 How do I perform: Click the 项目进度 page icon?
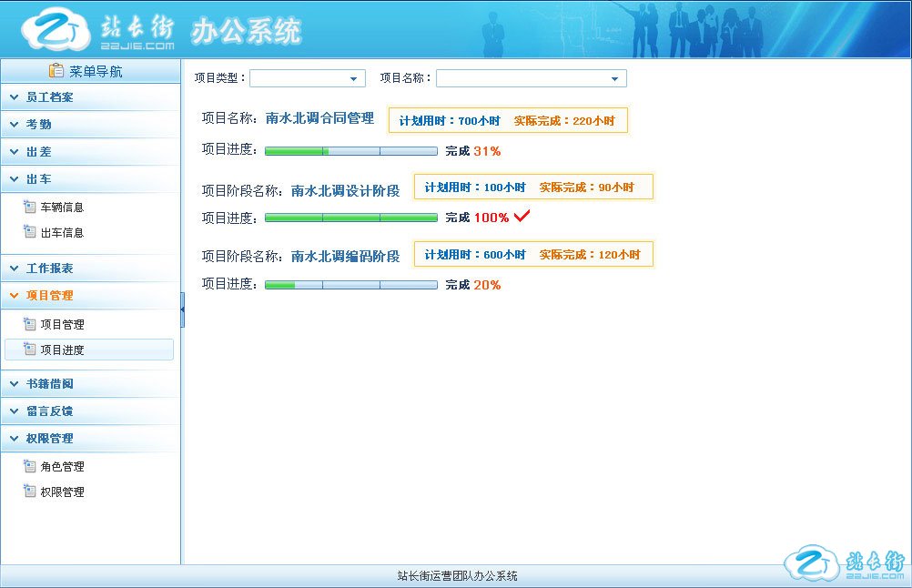30,350
